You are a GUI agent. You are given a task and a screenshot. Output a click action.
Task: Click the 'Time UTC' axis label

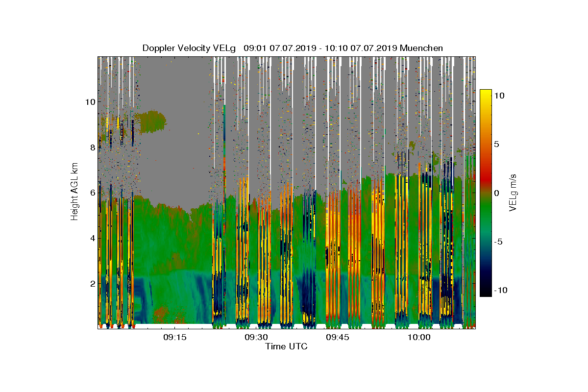287,346
